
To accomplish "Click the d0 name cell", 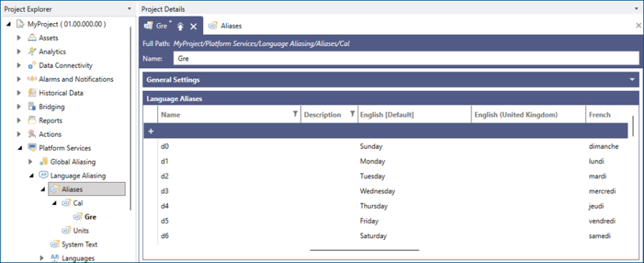I will click(x=165, y=146).
